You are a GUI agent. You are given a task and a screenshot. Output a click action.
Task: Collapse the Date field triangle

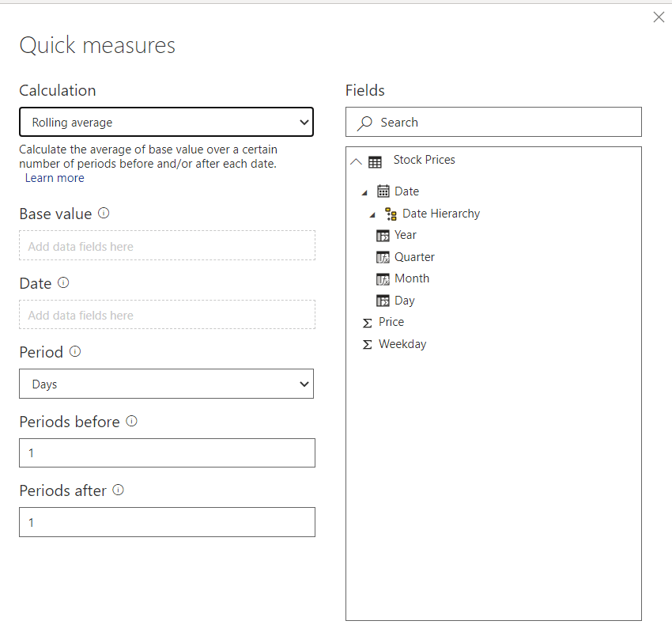coord(364,193)
